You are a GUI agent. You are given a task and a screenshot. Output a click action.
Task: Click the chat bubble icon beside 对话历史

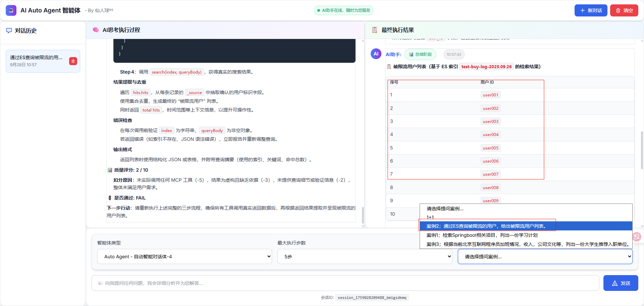(x=9, y=31)
